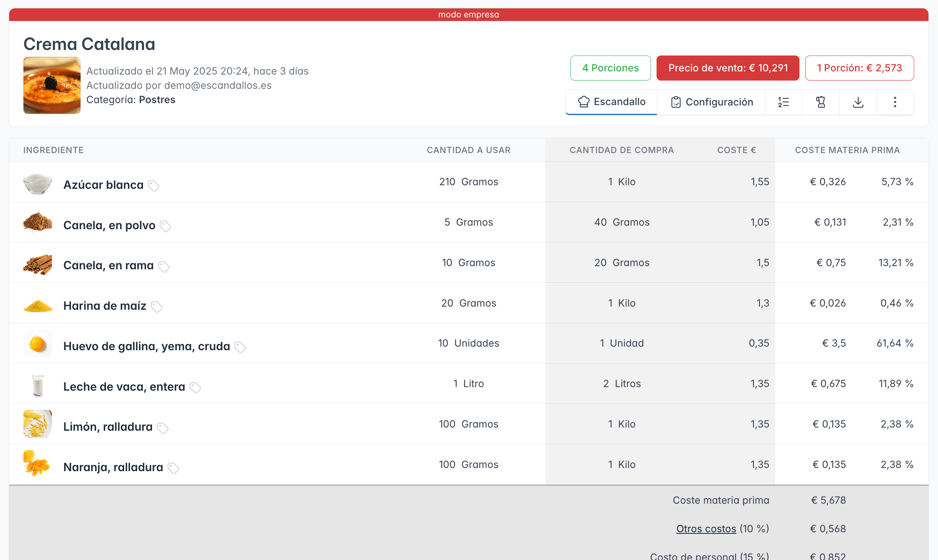Open the Canela, en polvo ingredient
938x560 pixels.
pyautogui.click(x=109, y=225)
